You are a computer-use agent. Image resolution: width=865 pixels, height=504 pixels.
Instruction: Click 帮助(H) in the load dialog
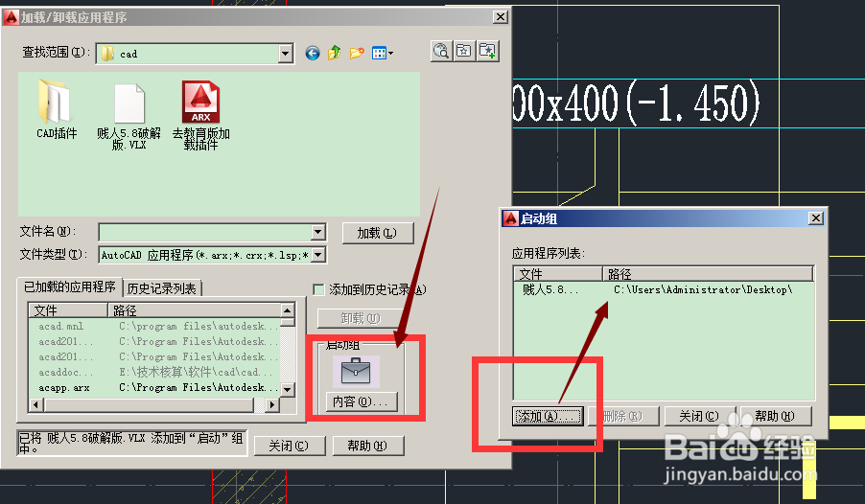coord(368,446)
